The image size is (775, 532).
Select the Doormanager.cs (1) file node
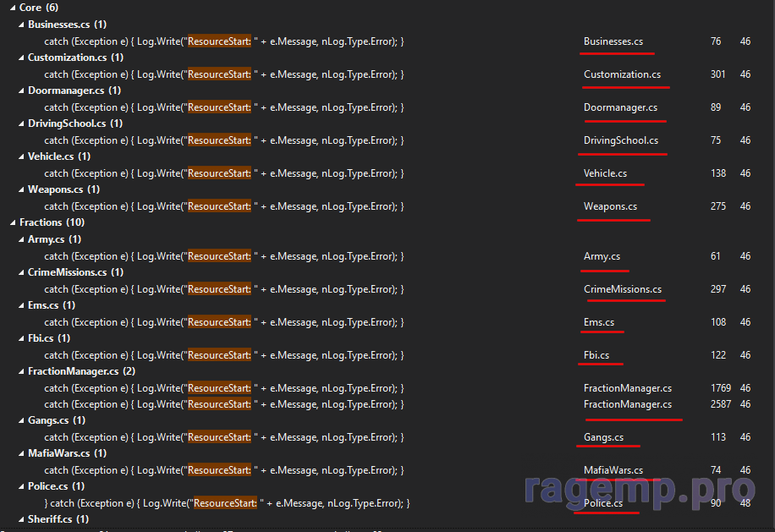click(x=74, y=90)
